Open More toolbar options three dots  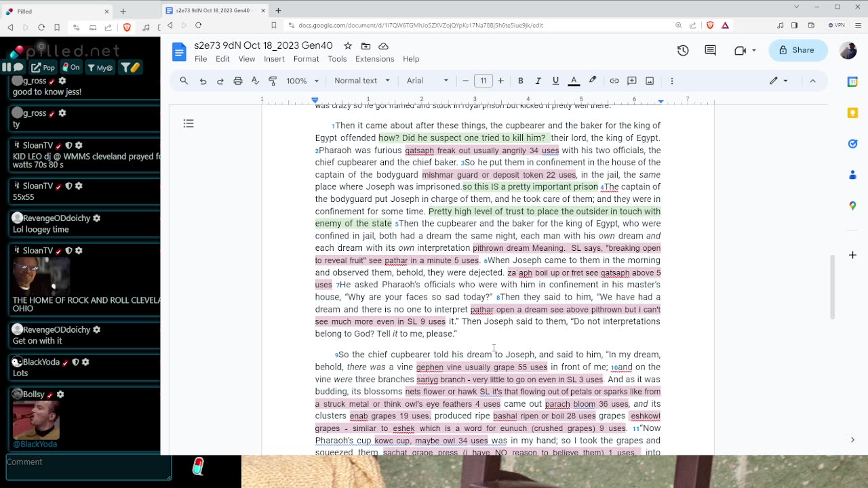tap(672, 81)
